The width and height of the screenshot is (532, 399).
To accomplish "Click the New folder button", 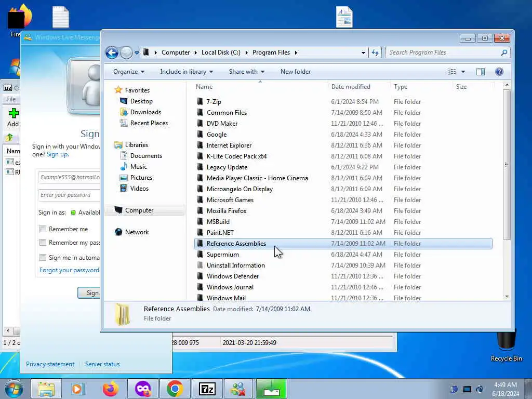I will [x=296, y=72].
